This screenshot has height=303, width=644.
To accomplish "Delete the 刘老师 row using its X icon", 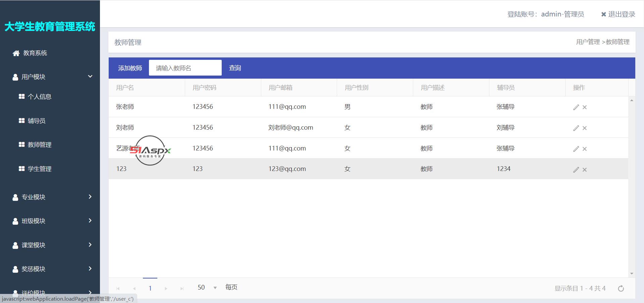I will 585,128.
